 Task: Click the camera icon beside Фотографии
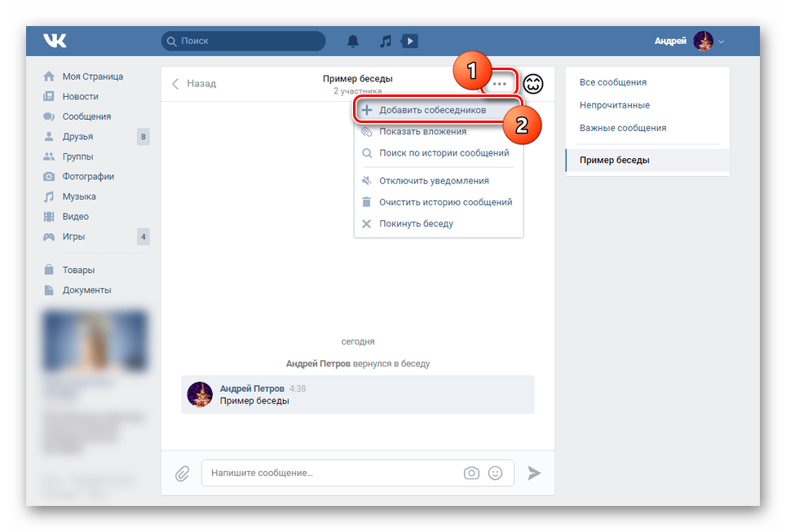[49, 176]
